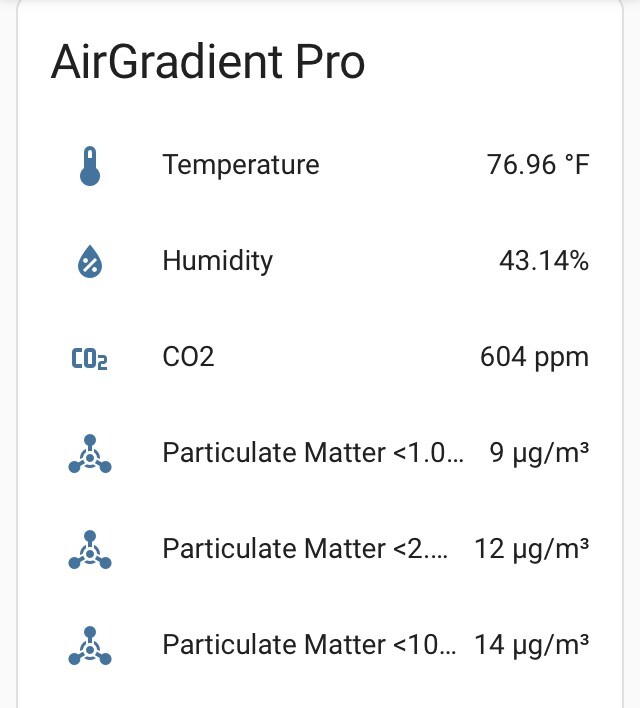Click the 76.96 °F temperature value
The image size is (640, 708).
537,164
